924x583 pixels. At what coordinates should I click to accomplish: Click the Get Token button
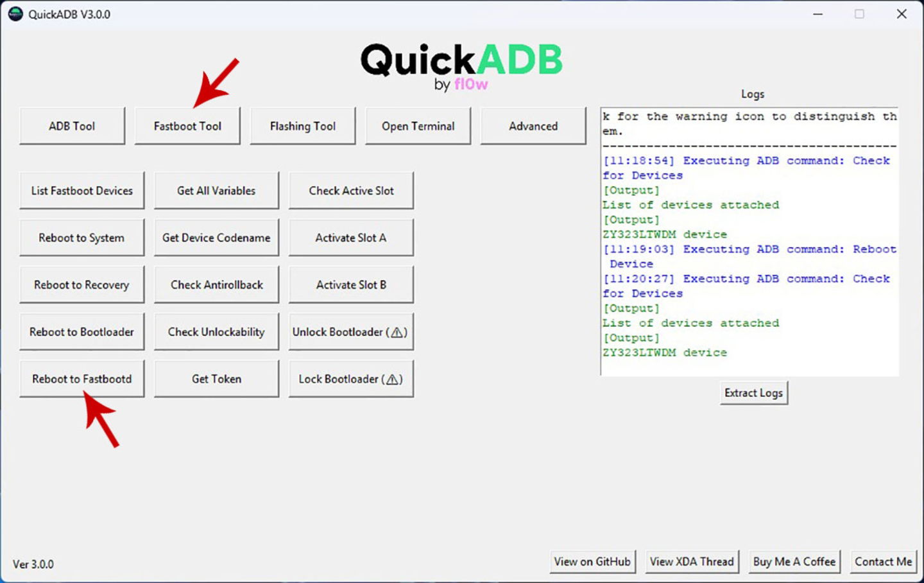click(x=216, y=379)
